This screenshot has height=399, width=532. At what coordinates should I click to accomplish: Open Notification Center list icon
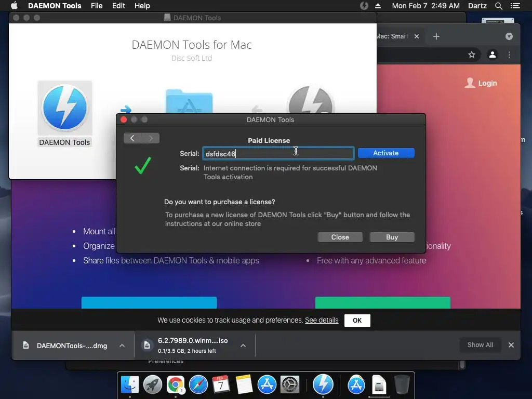pyautogui.click(x=515, y=6)
